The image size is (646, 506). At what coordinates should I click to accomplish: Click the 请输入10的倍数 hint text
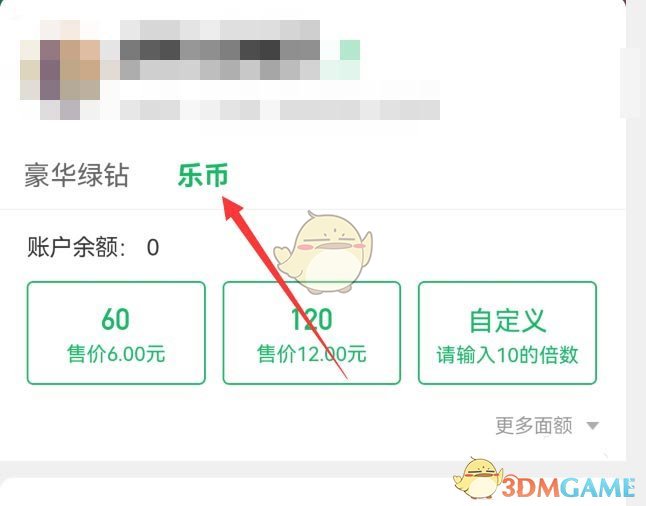pos(507,354)
